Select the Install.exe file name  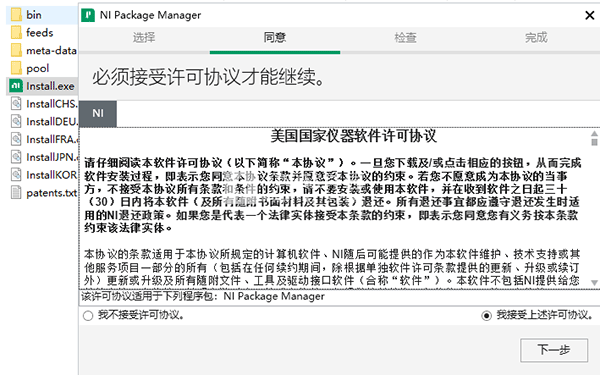click(x=50, y=86)
